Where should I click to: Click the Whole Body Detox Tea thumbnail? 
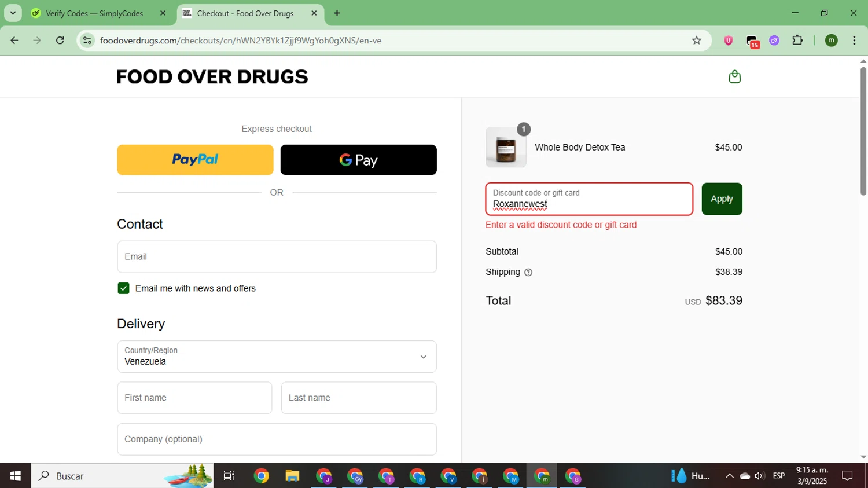click(506, 148)
